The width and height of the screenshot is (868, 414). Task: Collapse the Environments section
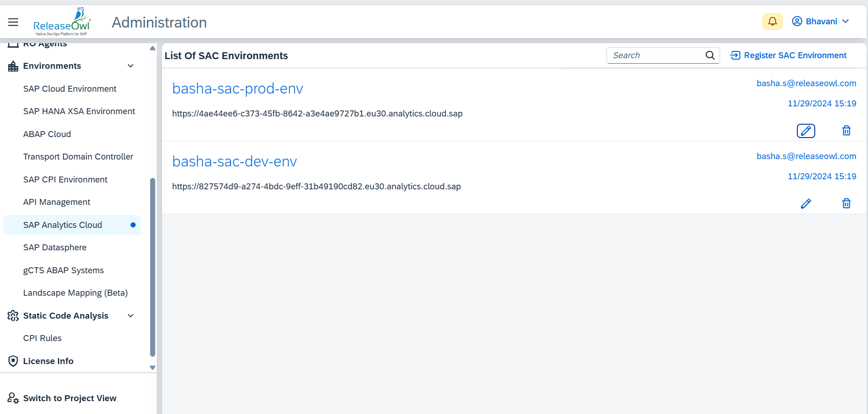(130, 66)
